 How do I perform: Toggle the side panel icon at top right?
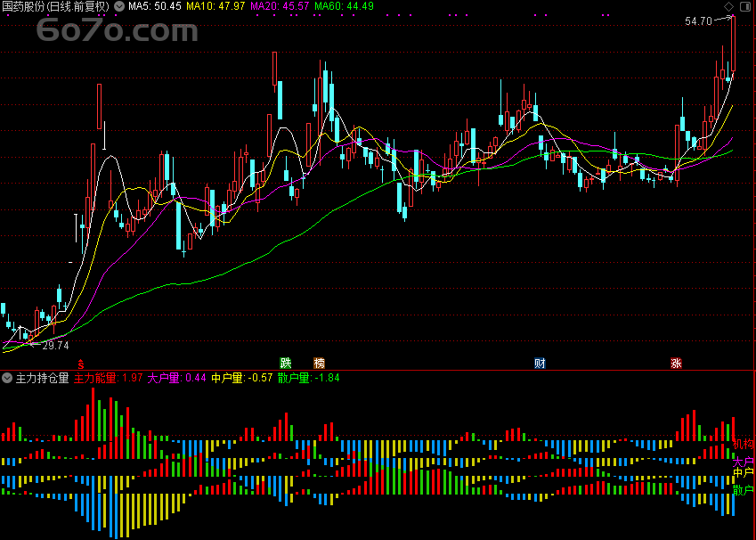pos(745,7)
